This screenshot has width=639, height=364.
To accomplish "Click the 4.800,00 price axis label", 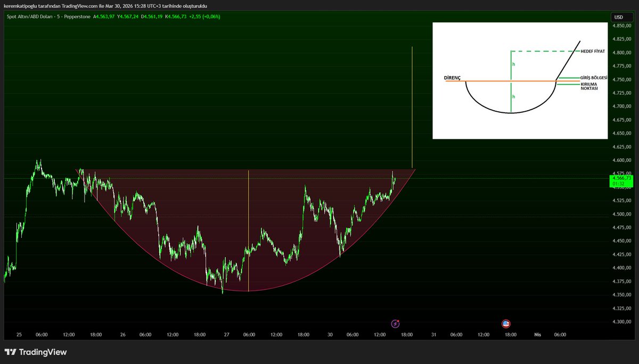I will [622, 53].
